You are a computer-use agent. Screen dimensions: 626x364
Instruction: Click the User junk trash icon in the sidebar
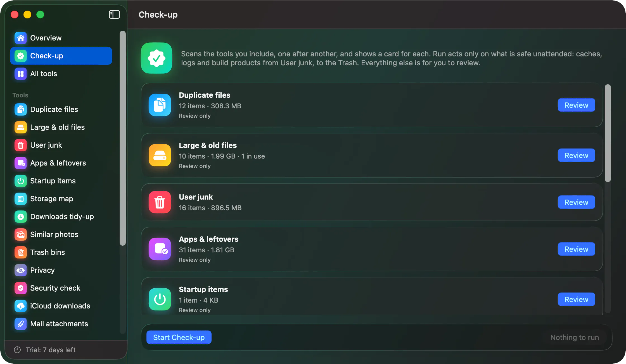point(21,145)
